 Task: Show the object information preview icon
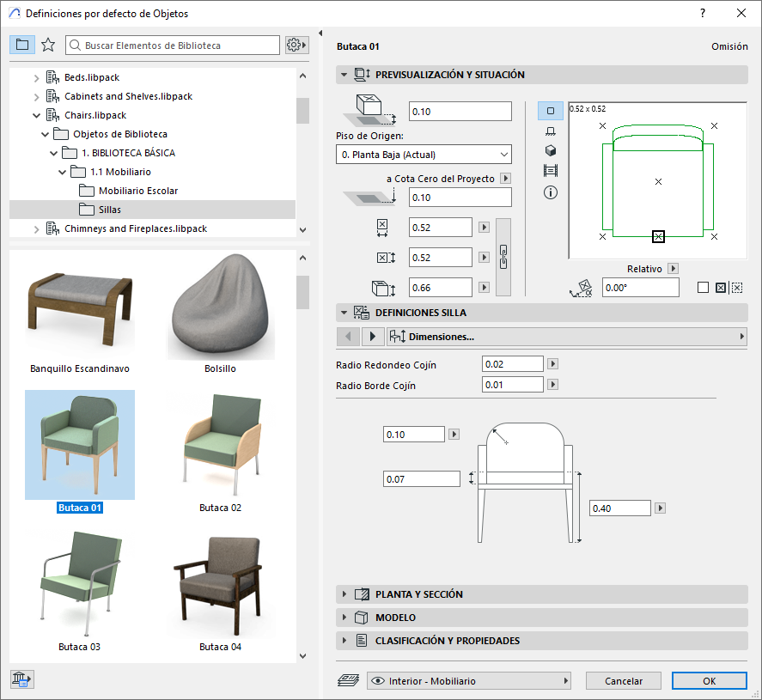pos(551,192)
